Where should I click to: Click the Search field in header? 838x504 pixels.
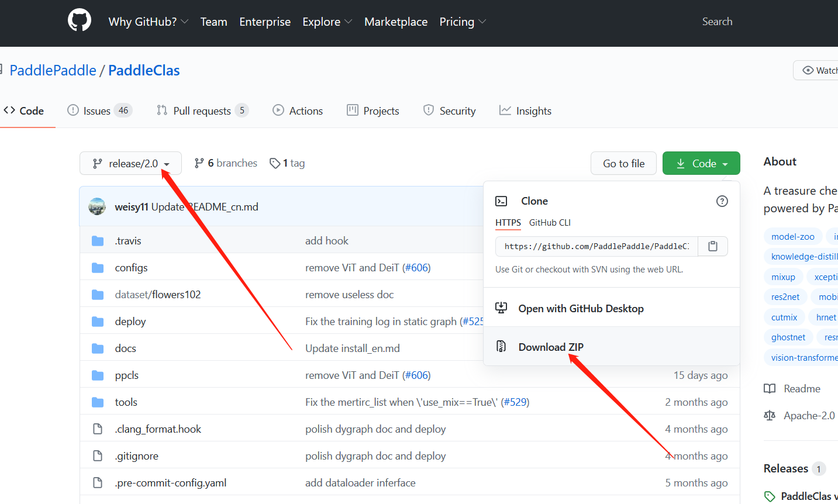click(x=717, y=22)
